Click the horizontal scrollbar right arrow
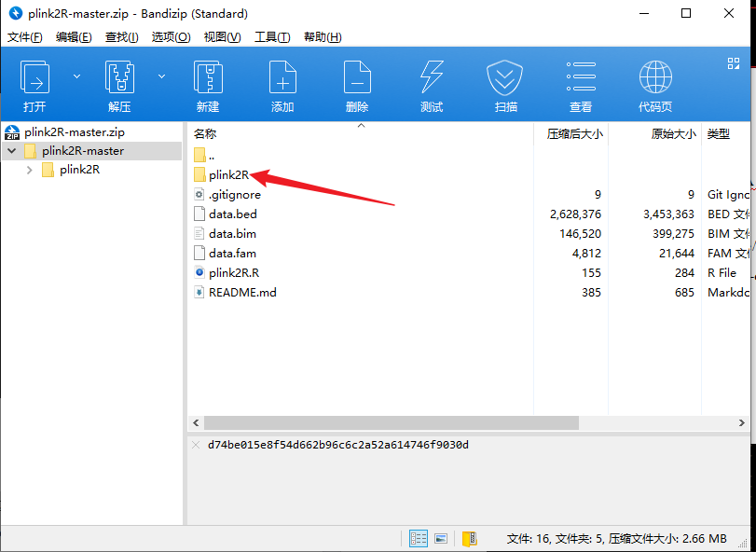 click(x=741, y=422)
